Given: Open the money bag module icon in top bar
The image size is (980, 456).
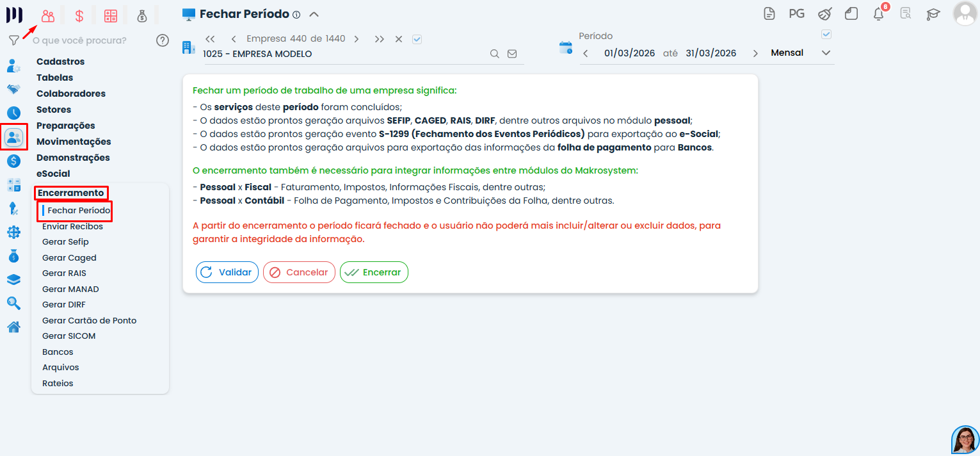Looking at the screenshot, I should coord(142,16).
